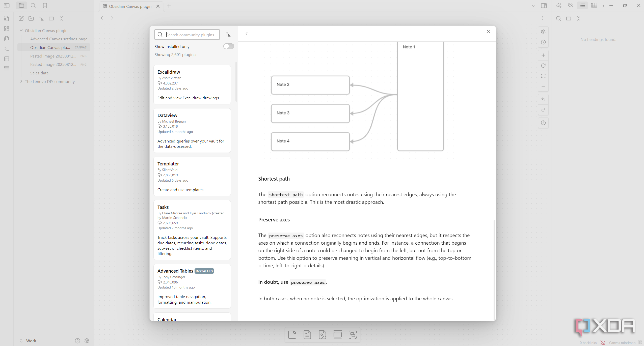Image resolution: width=644 pixels, height=346 pixels.
Task: Add a blank card to canvas
Action: tap(292, 335)
